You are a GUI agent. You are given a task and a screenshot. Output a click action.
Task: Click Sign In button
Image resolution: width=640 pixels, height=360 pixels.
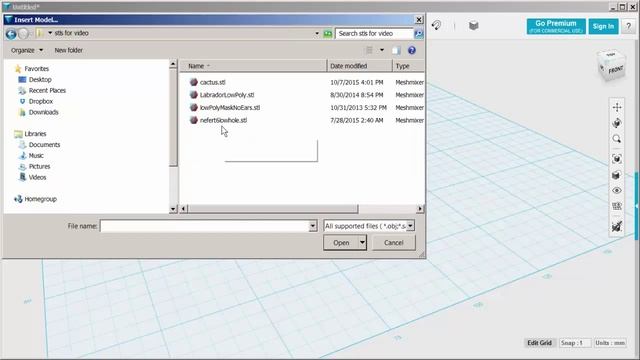coord(603,26)
